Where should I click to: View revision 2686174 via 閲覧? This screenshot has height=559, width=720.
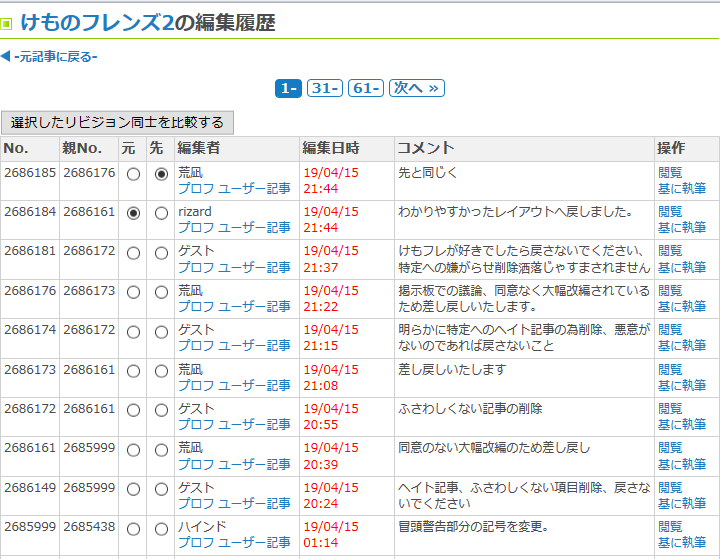(670, 330)
